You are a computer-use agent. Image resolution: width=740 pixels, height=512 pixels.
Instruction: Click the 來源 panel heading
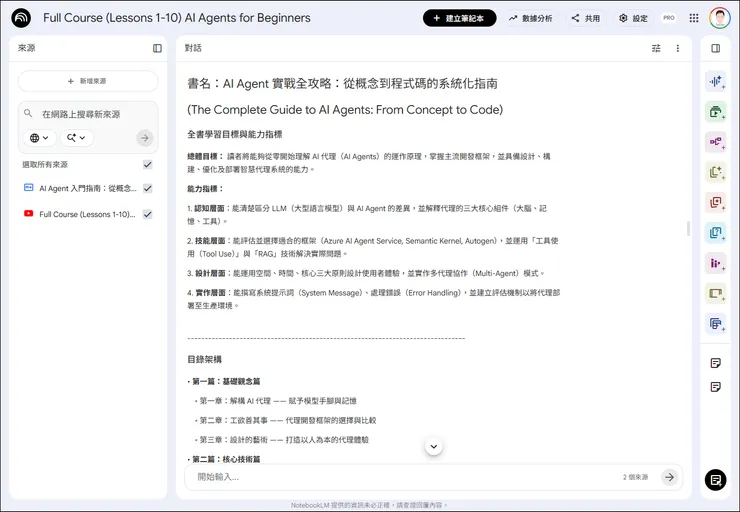27,48
